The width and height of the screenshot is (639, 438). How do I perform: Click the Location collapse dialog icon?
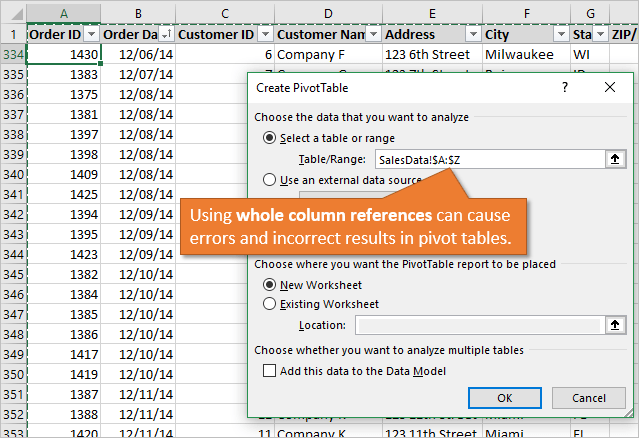coord(615,324)
